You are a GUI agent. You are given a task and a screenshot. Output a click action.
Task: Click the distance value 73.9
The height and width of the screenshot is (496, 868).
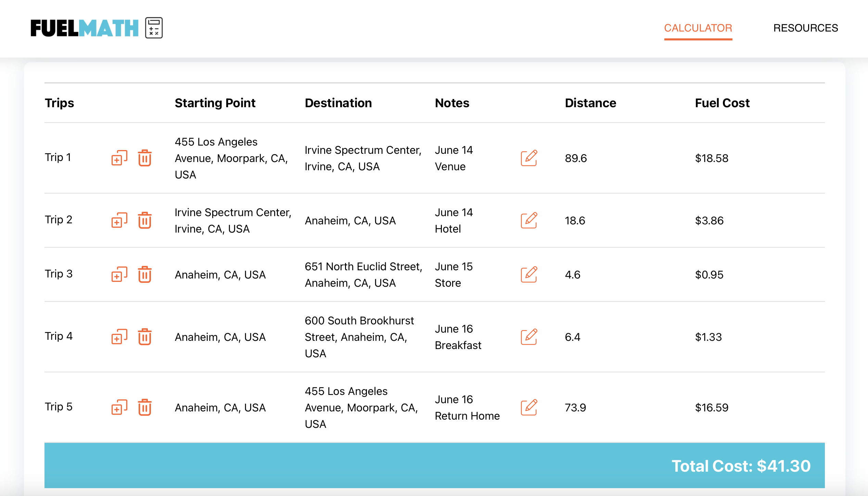pyautogui.click(x=575, y=408)
